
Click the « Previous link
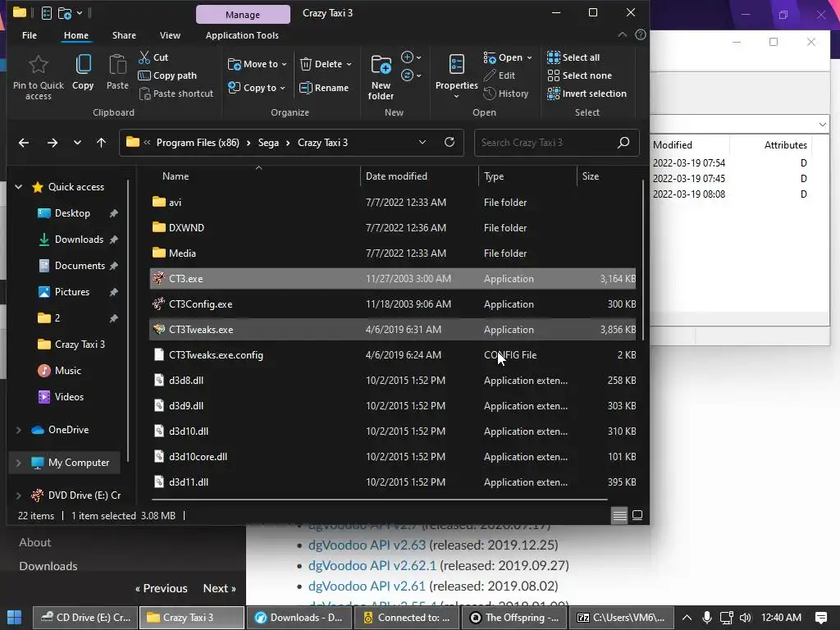pyautogui.click(x=162, y=588)
